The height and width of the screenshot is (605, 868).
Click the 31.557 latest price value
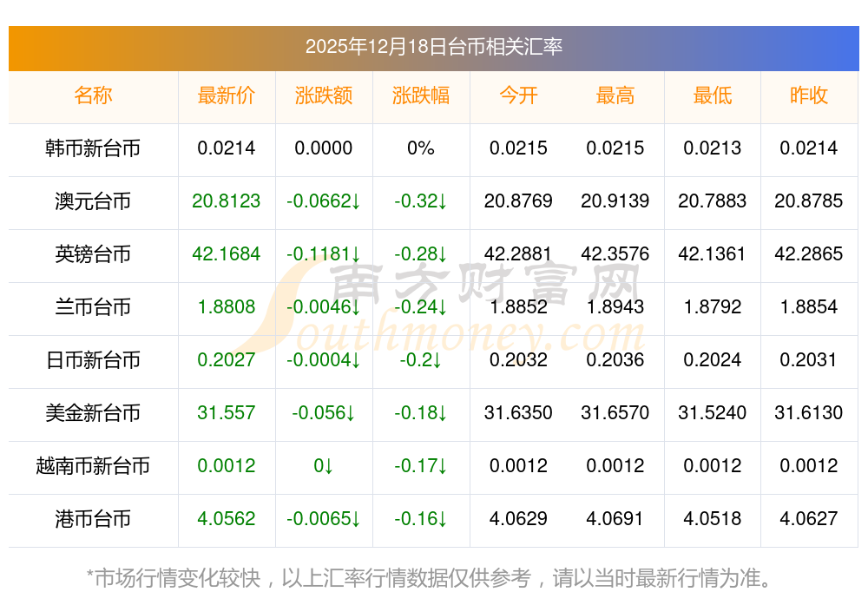pos(227,413)
